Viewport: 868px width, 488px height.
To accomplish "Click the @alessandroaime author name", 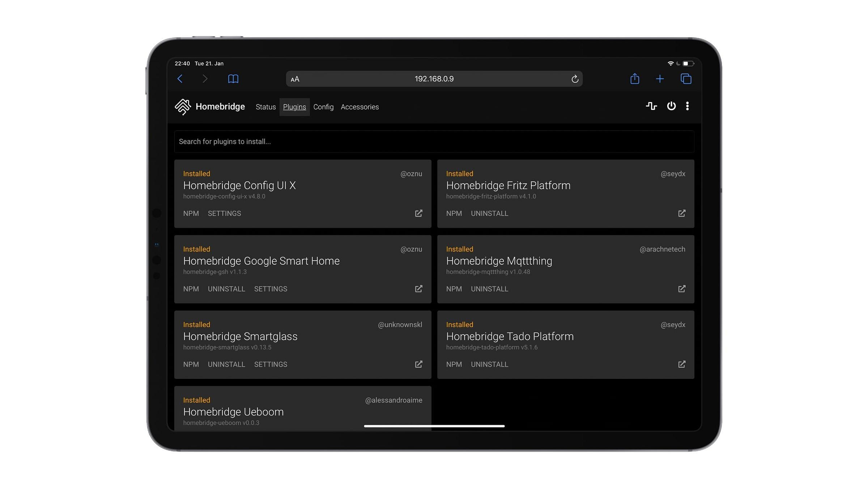I will point(393,401).
